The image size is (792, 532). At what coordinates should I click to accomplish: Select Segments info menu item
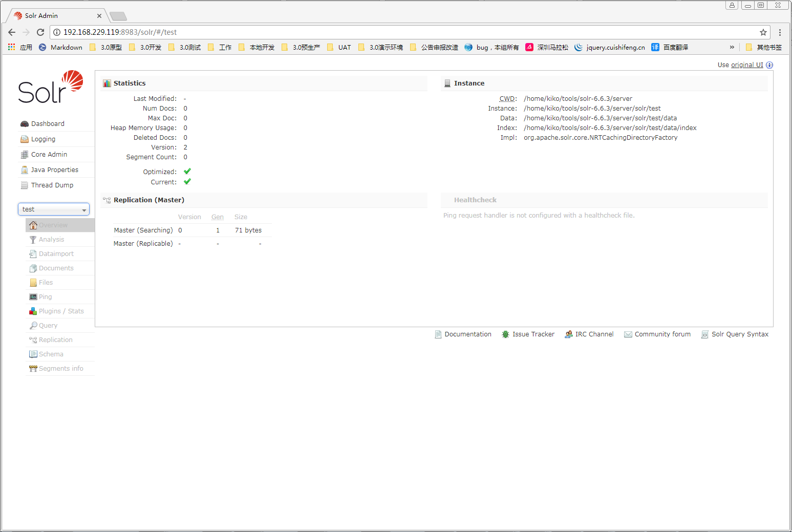tap(60, 369)
